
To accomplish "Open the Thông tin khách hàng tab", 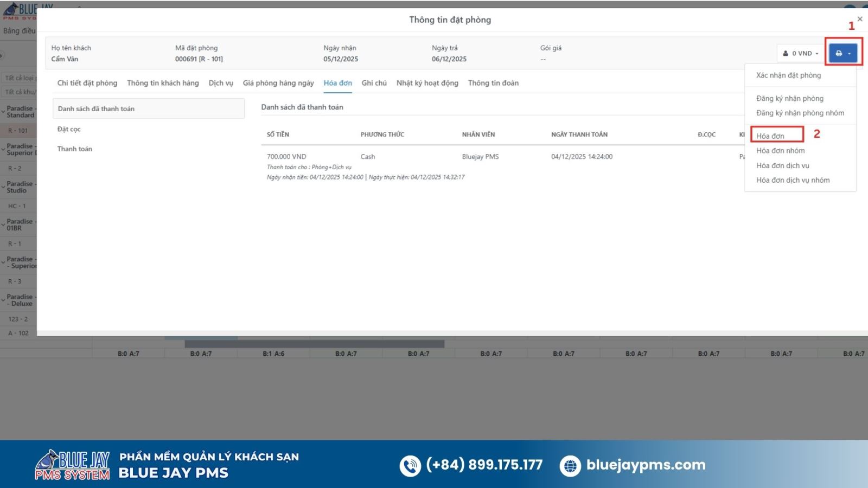I will tap(163, 83).
